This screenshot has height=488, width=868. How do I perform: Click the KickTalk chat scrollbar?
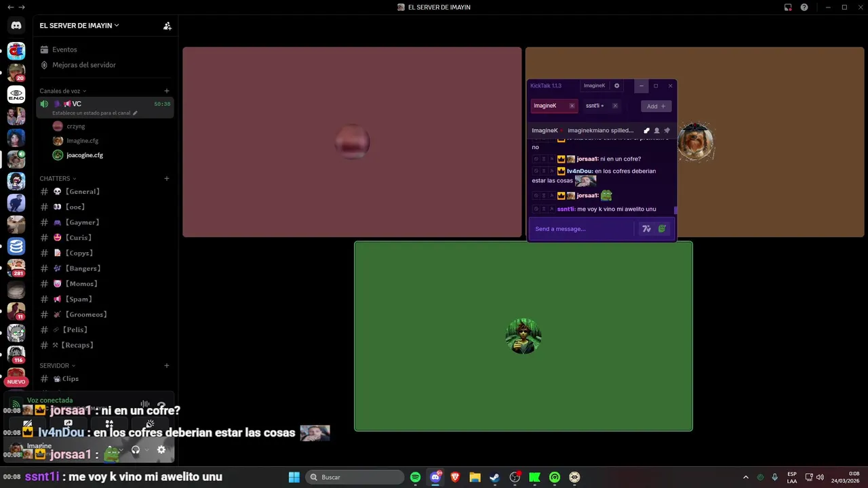(675, 210)
